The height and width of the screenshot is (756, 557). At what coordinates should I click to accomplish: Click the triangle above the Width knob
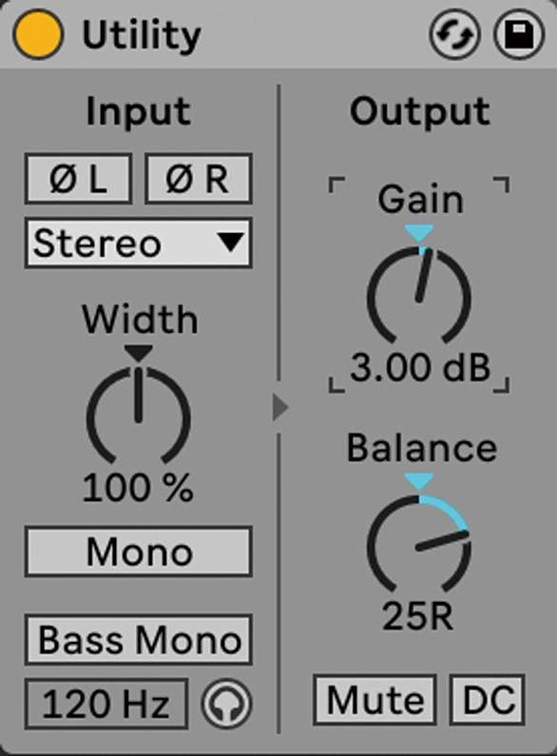click(138, 354)
